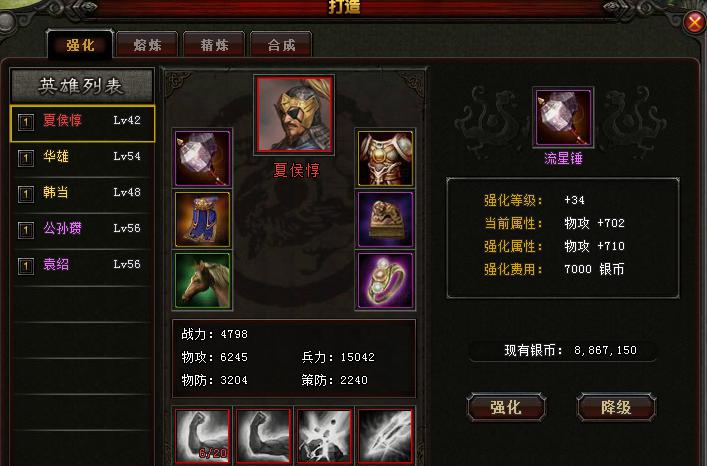Open the 合成 tab
The image size is (707, 466).
(x=281, y=44)
